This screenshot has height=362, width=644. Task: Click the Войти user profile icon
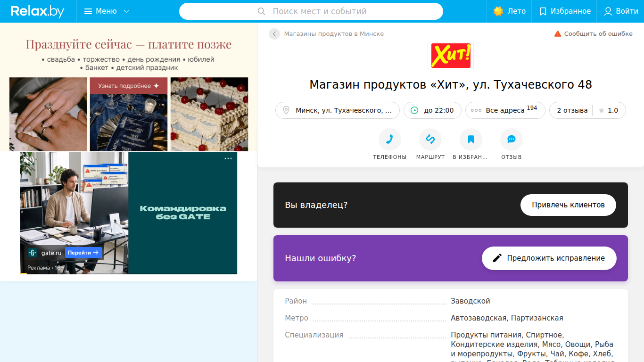pos(608,11)
